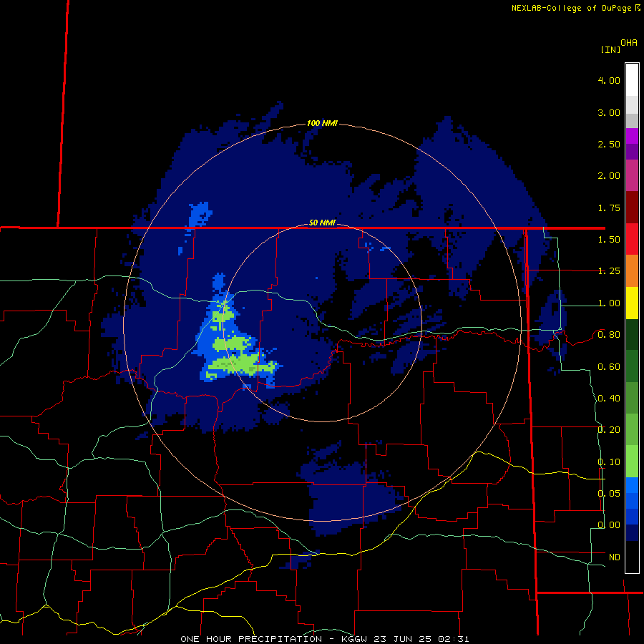Click the 23 JUN 25 02:31 timestamp
644x644 pixels.
(420, 639)
